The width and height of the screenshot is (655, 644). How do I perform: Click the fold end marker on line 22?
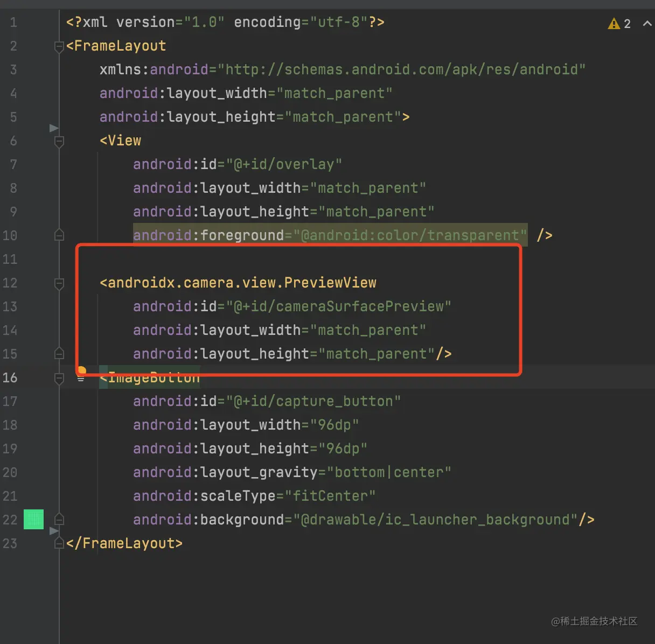(59, 520)
